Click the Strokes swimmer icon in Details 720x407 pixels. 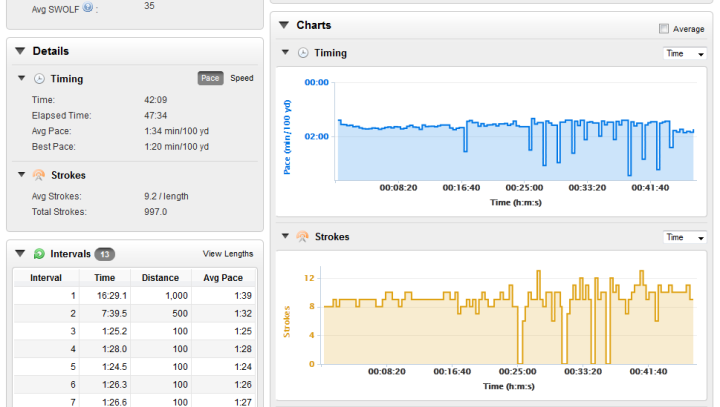pyautogui.click(x=39, y=175)
